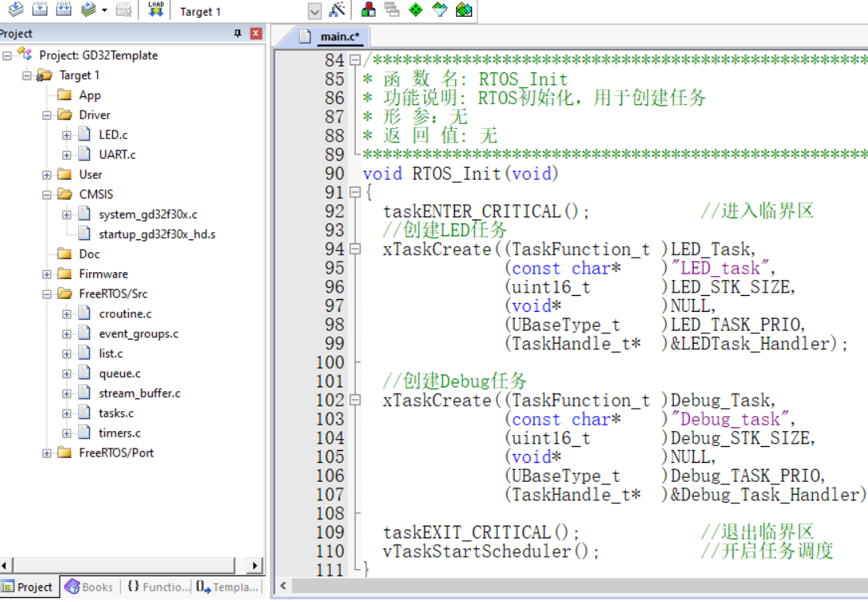Collapse the FreeRTOS/Src folder
The width and height of the screenshot is (868, 602).
[46, 293]
